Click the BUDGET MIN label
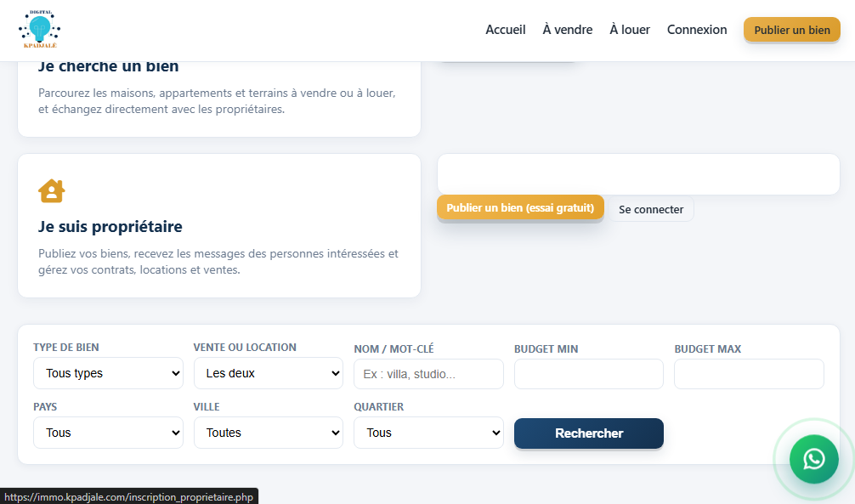 (x=546, y=349)
